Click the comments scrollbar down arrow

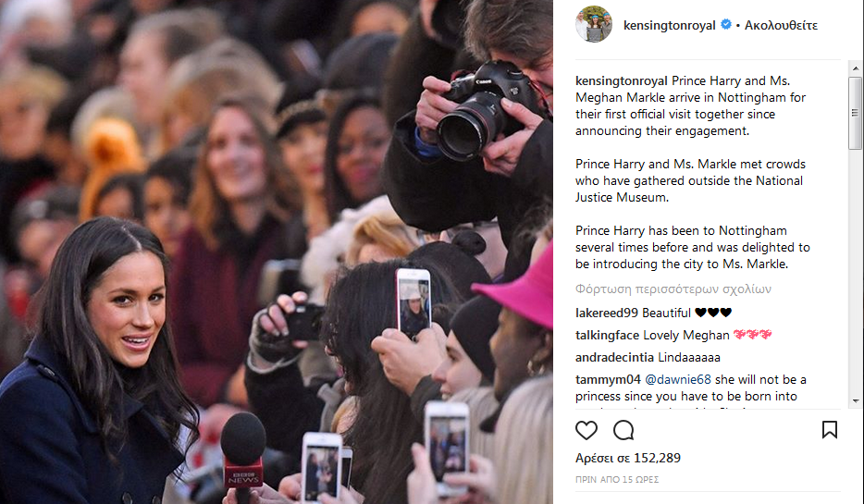click(x=855, y=401)
